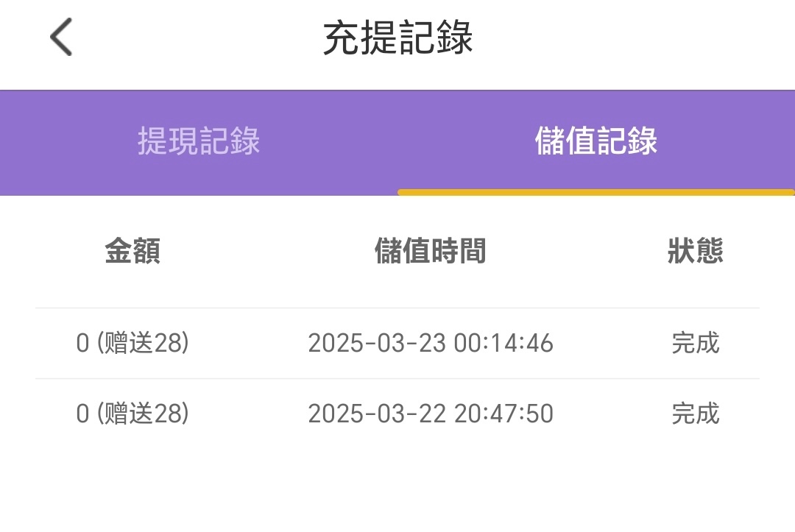
Task: Click the divider line beneath the column headers
Action: click(x=397, y=308)
